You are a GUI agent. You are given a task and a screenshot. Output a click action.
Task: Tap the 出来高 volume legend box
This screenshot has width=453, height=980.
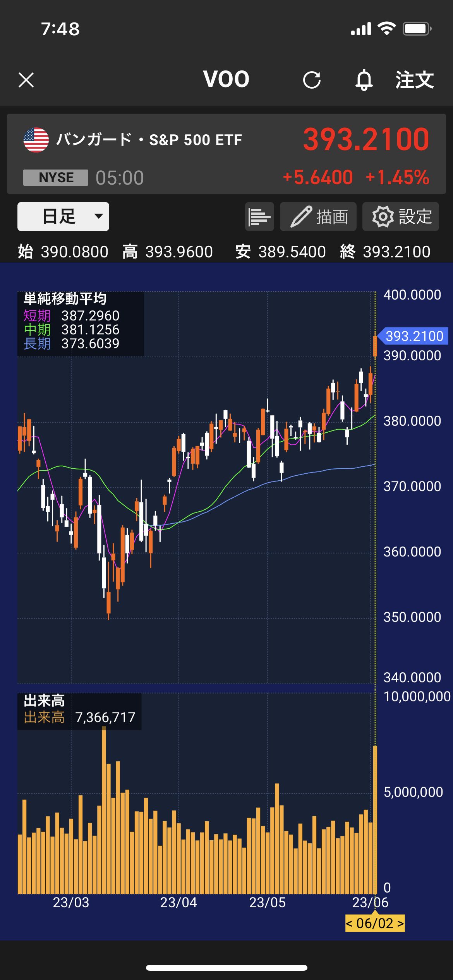point(79,711)
